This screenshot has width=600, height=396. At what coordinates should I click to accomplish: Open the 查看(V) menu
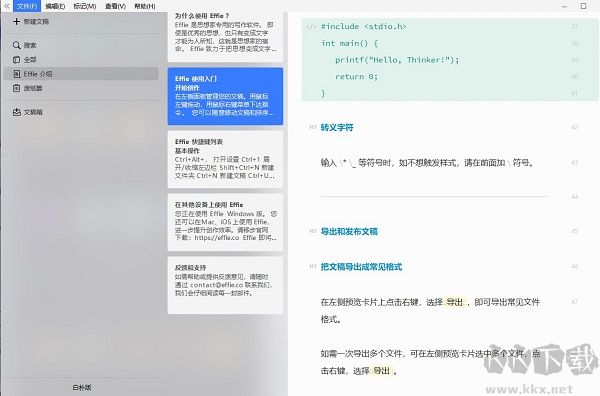pyautogui.click(x=115, y=6)
